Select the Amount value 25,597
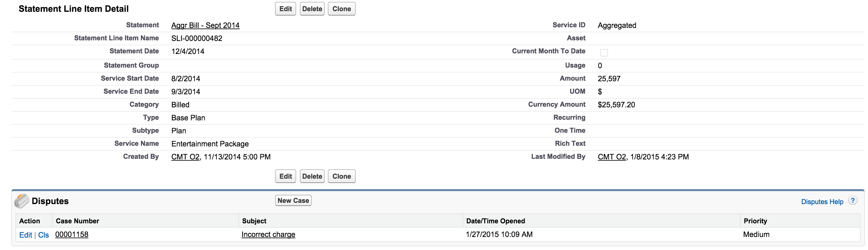Viewport: 868px width, 250px height. tap(609, 79)
